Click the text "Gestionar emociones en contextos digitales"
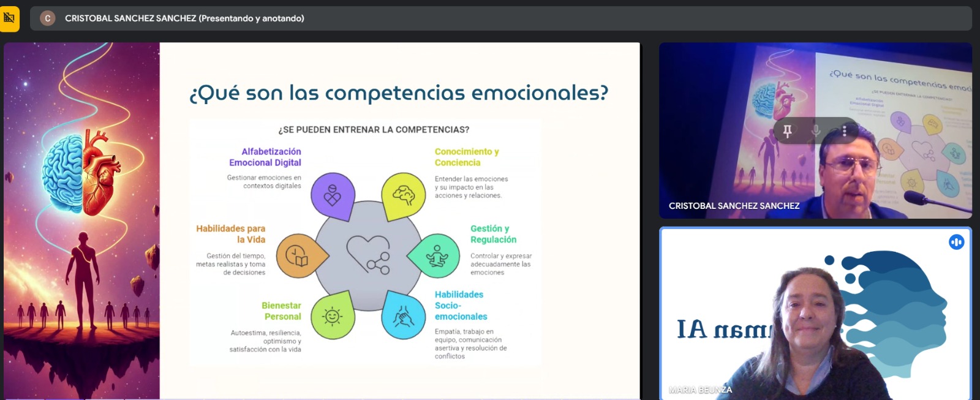 [264, 182]
